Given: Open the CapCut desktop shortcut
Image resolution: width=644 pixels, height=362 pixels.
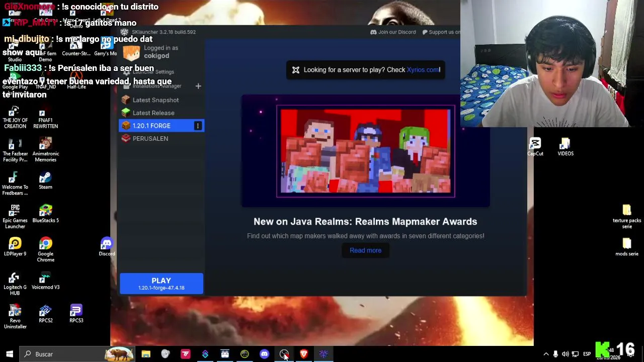Looking at the screenshot, I should [535, 147].
